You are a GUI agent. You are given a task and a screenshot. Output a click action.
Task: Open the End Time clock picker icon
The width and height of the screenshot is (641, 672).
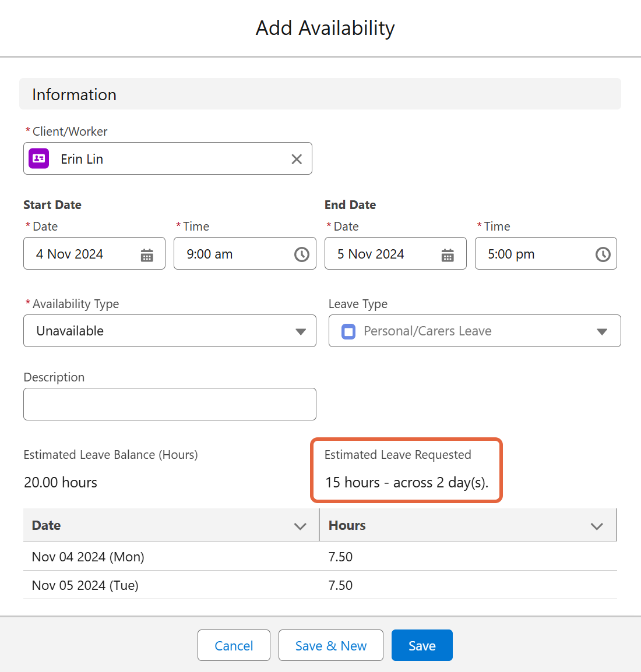click(603, 254)
